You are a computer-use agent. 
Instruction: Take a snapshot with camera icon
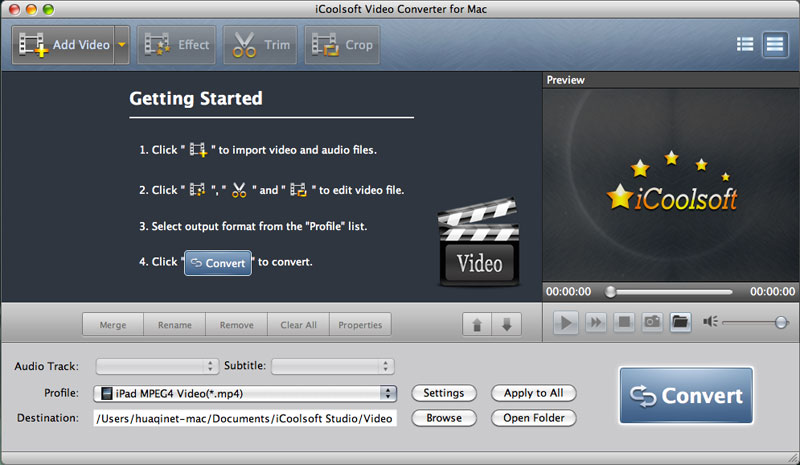click(651, 322)
